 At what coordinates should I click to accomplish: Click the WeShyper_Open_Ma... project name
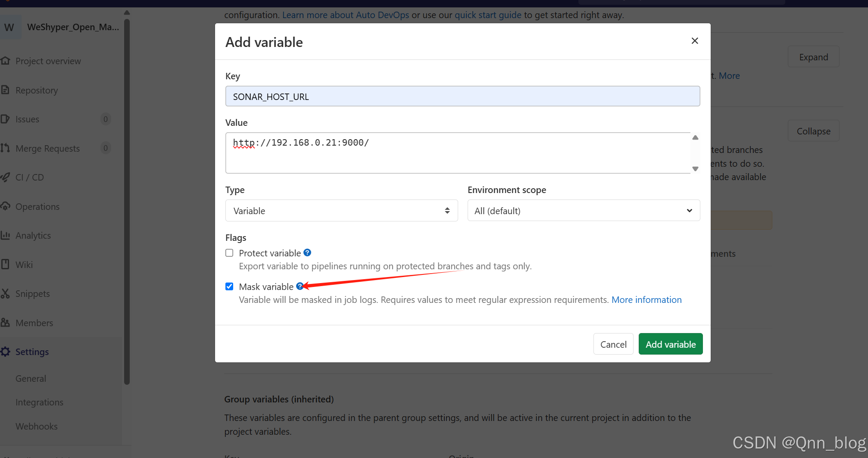[73, 27]
